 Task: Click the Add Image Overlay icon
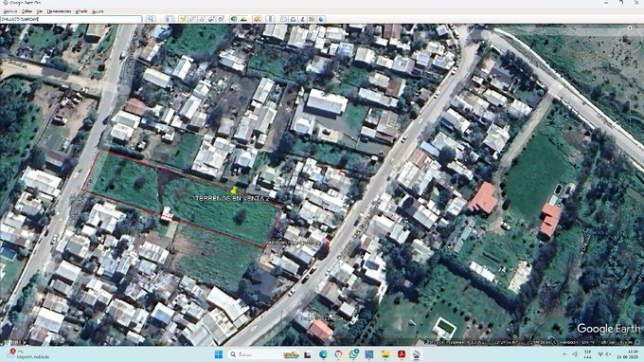click(211, 19)
